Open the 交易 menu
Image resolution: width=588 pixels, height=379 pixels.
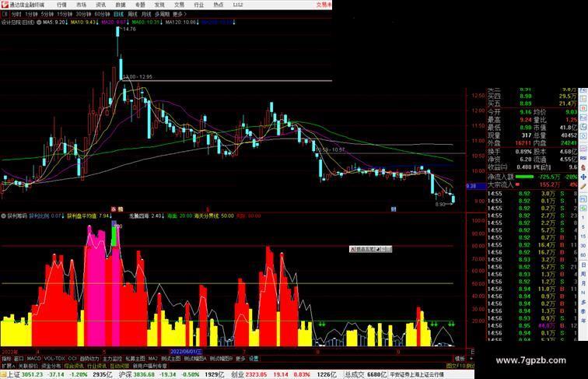pos(179,5)
